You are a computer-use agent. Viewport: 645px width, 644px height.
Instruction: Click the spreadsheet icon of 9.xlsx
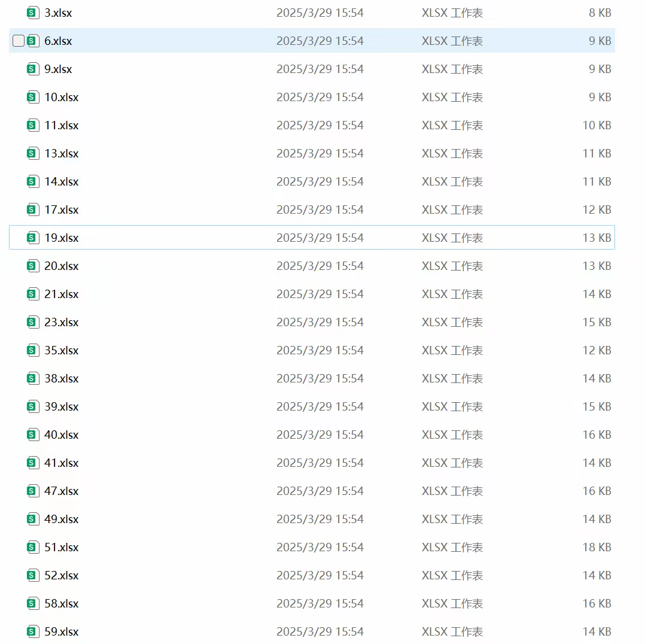pos(33,69)
